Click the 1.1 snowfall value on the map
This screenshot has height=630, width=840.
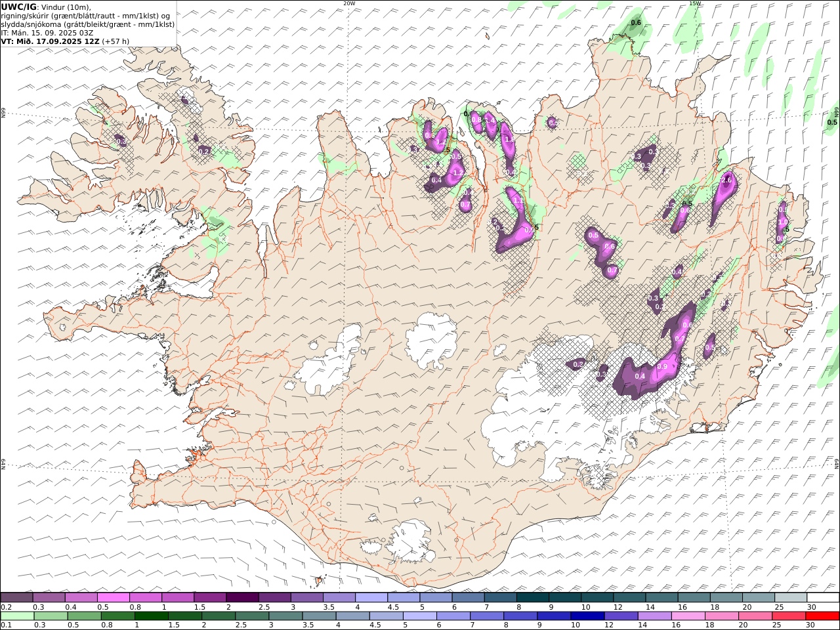pyautogui.click(x=518, y=201)
